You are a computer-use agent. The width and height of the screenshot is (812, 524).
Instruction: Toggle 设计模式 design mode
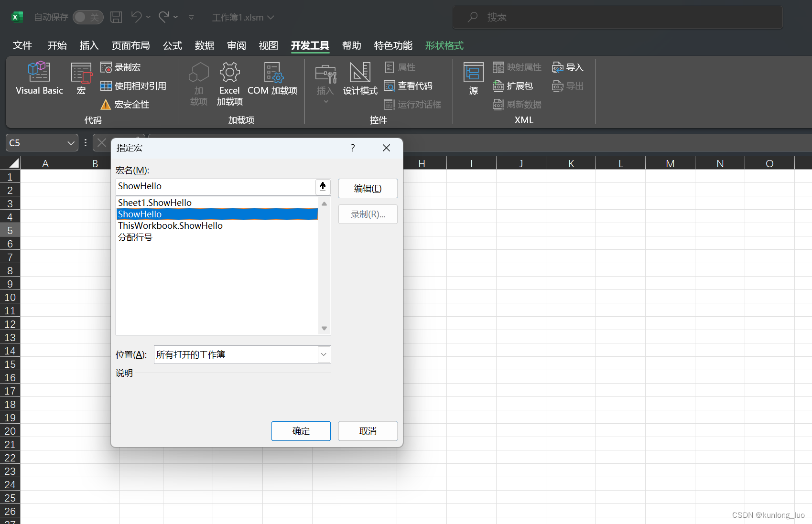(360, 78)
